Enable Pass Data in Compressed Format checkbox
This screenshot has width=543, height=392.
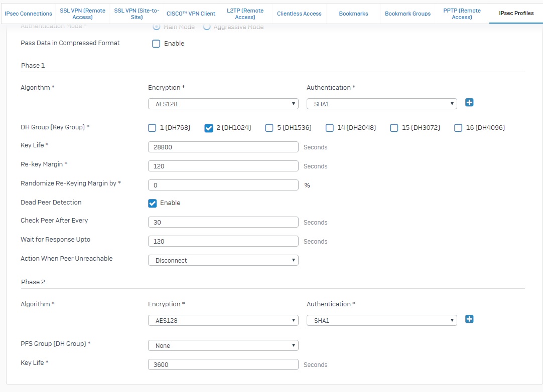point(156,44)
